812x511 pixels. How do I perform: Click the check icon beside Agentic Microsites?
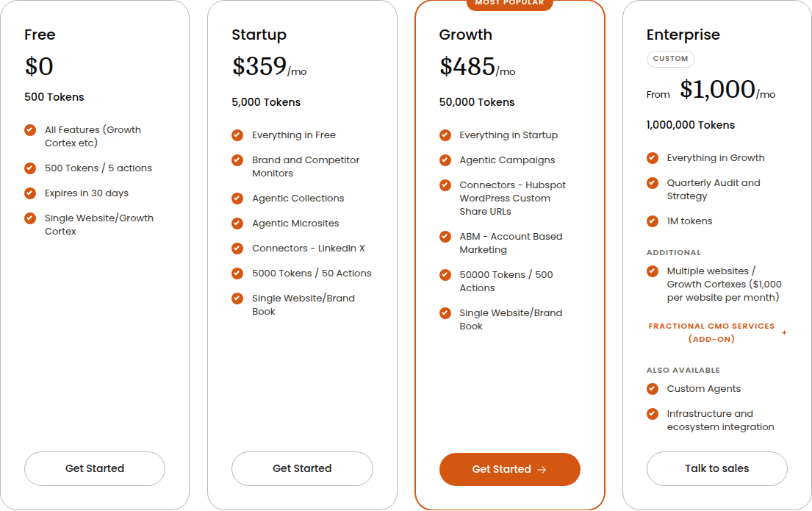tap(237, 224)
